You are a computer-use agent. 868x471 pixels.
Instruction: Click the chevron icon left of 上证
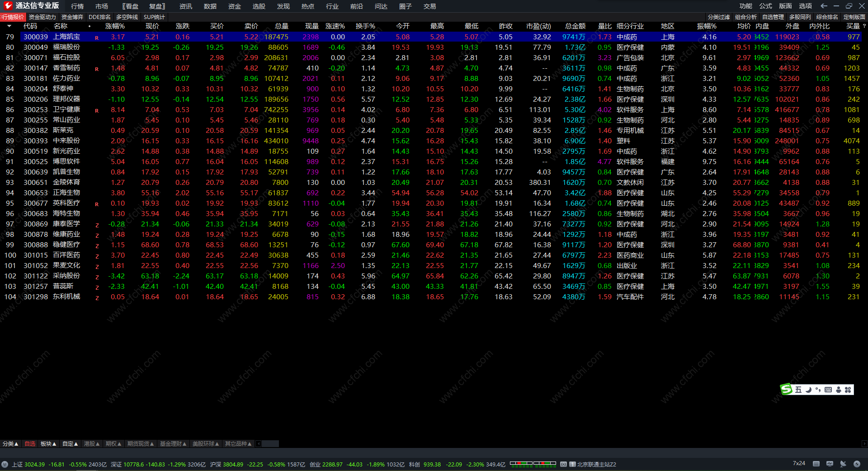tap(5, 464)
